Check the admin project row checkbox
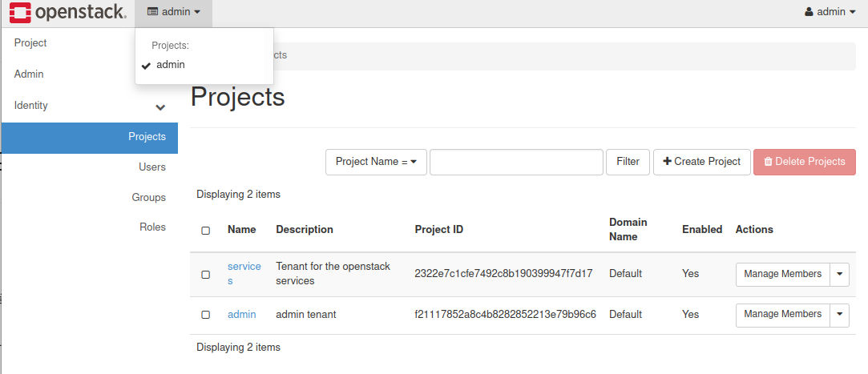 (205, 315)
